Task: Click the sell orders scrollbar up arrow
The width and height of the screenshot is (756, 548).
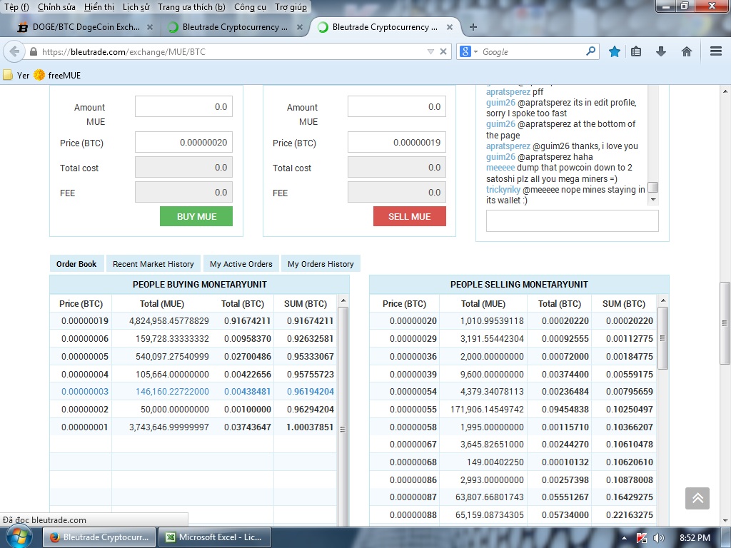Action: 663,300
